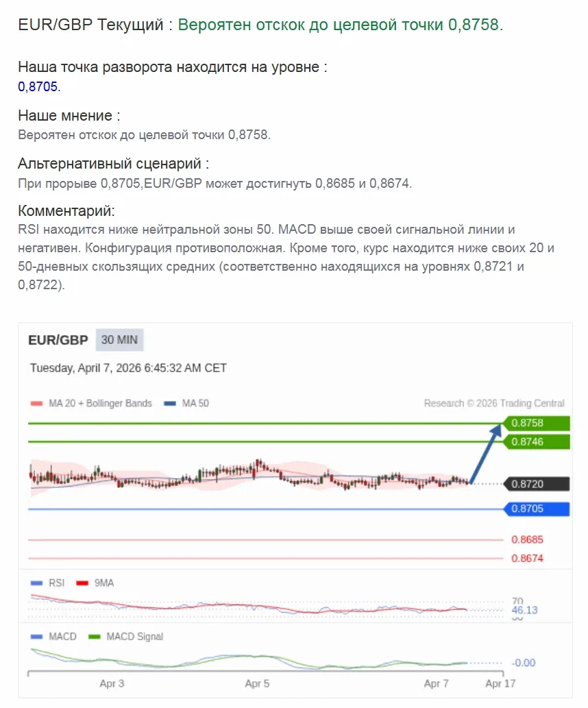Click the Apr 17 date axis label
This screenshot has width=588, height=708.
[500, 683]
